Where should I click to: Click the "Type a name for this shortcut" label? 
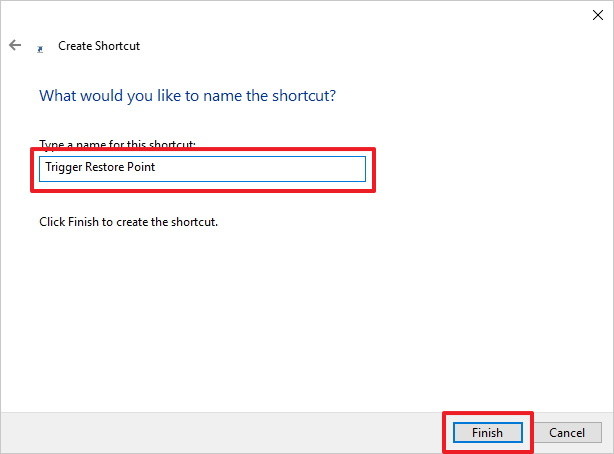pyautogui.click(x=117, y=145)
